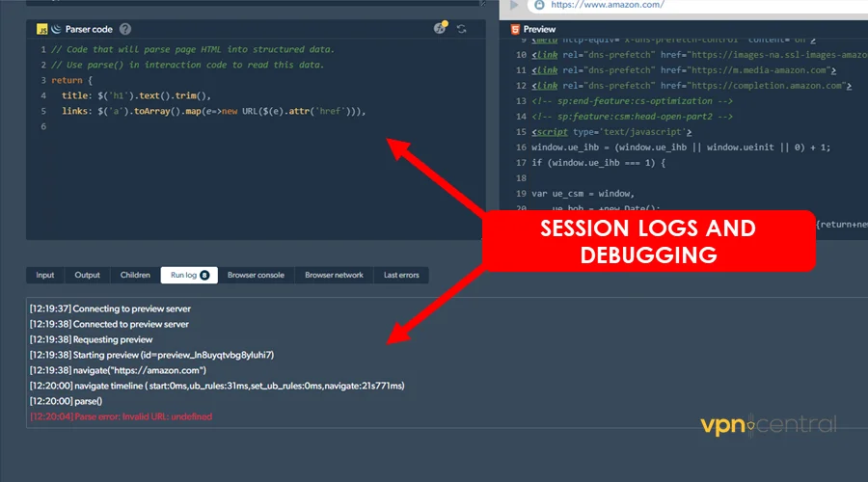Click the Run log count badge
The height and width of the screenshot is (482, 868).
point(204,275)
